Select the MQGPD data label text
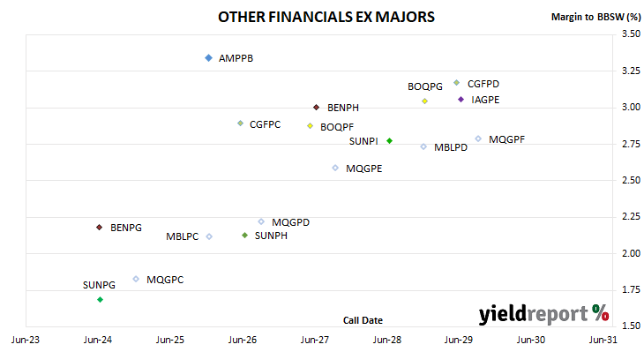Image resolution: width=644 pixels, height=352 pixels. pyautogui.click(x=291, y=222)
